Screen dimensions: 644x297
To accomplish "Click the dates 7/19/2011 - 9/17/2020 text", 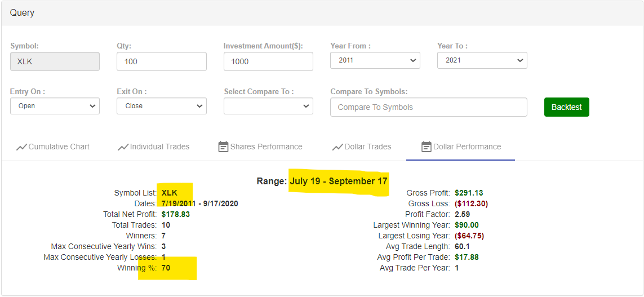I will coord(199,203).
